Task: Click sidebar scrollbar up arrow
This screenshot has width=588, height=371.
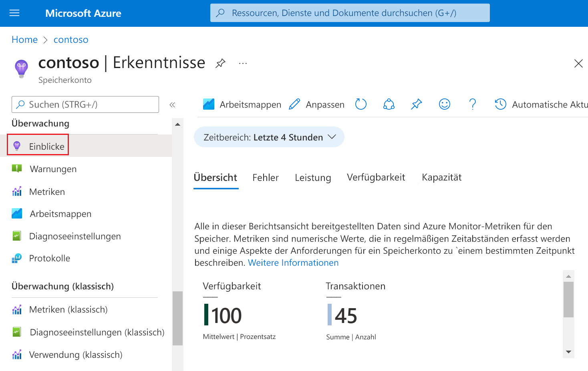Action: (x=177, y=124)
